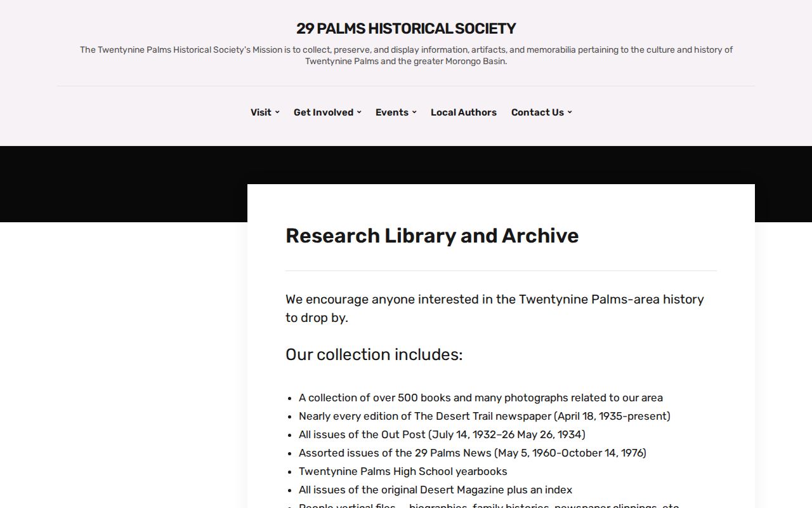Click the 'over 500 books' list item

[x=481, y=398]
